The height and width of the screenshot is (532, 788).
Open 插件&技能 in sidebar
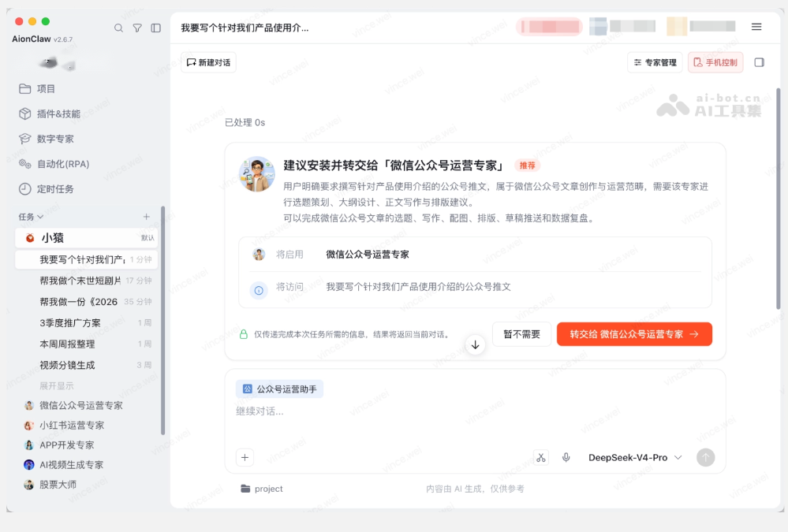[49, 114]
